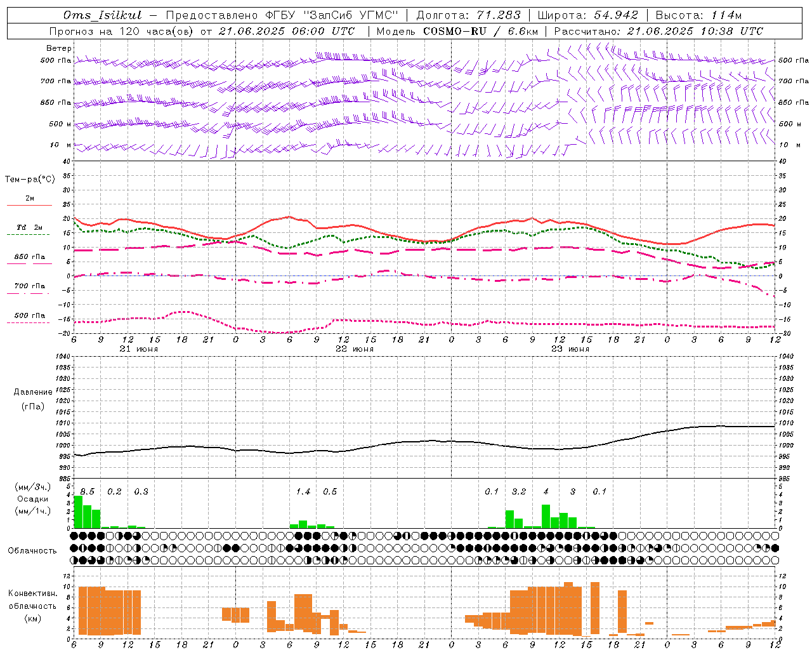Select the 500 м wind level label at left
The image size is (812, 650).
point(60,124)
